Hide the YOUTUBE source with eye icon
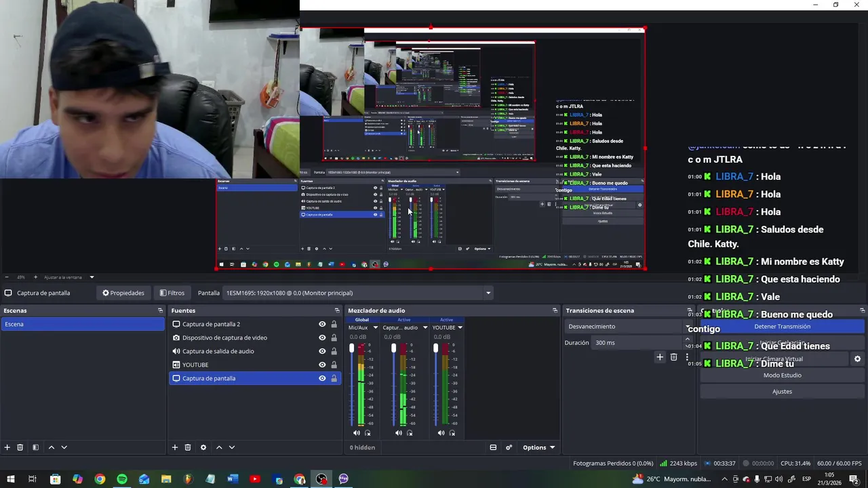 (x=322, y=365)
